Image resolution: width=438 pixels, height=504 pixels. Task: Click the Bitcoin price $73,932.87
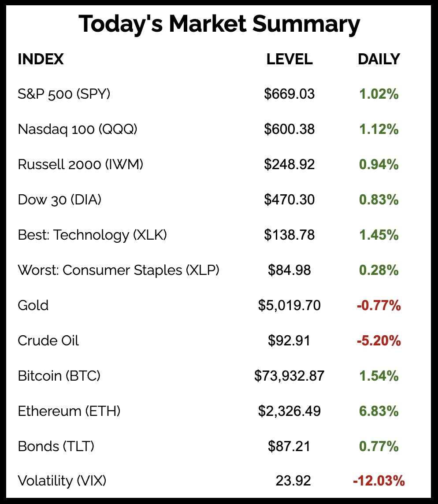[x=289, y=376]
